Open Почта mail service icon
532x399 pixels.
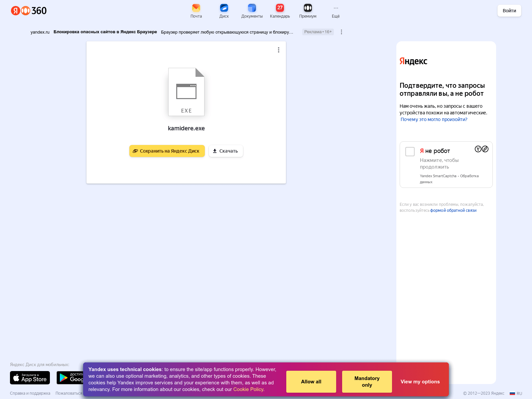point(196,11)
